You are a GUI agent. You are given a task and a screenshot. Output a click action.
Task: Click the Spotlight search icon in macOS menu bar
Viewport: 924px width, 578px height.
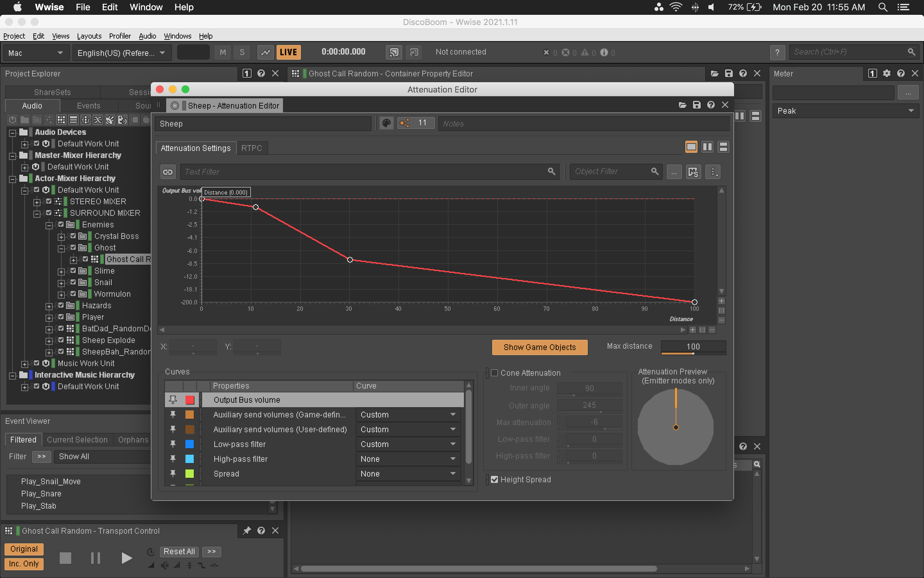[882, 7]
